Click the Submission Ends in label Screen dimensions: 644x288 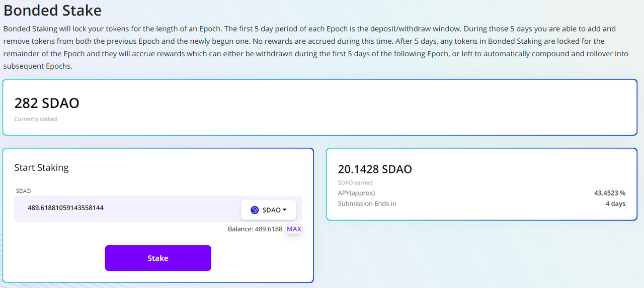(367, 204)
